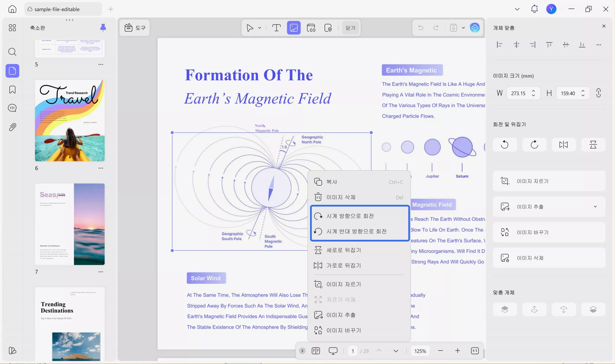Flip horizontally button in right panel
The image size is (615, 364).
(563, 145)
